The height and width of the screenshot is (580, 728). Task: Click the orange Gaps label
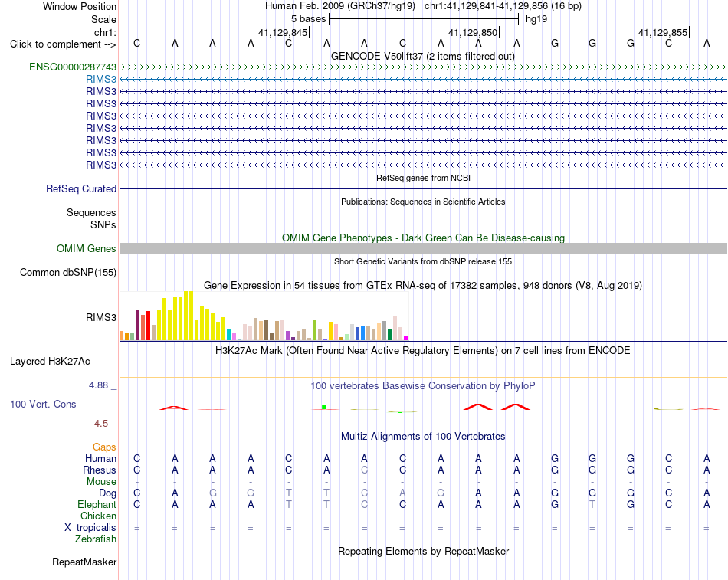coord(104,447)
